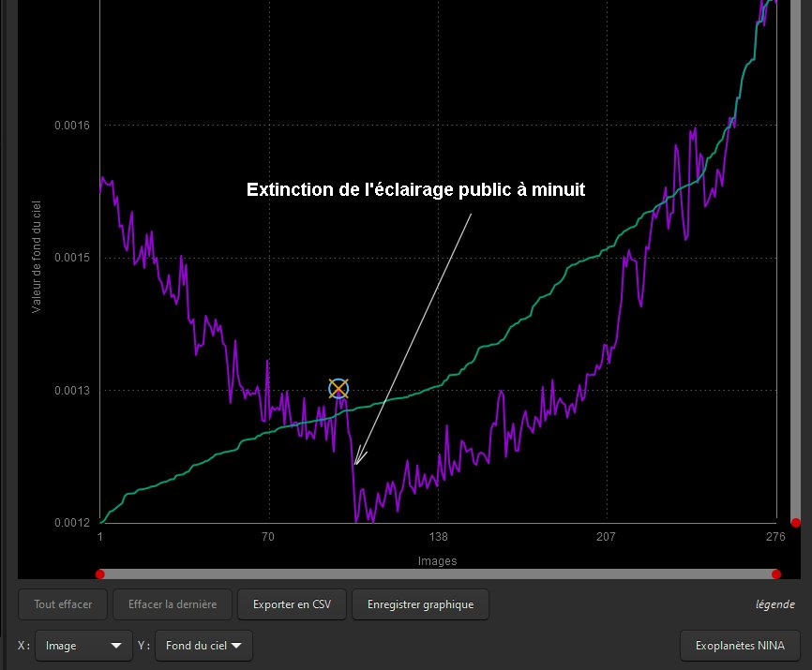Click Effacer la dernière button
The height and width of the screenshot is (670, 812).
(x=172, y=604)
